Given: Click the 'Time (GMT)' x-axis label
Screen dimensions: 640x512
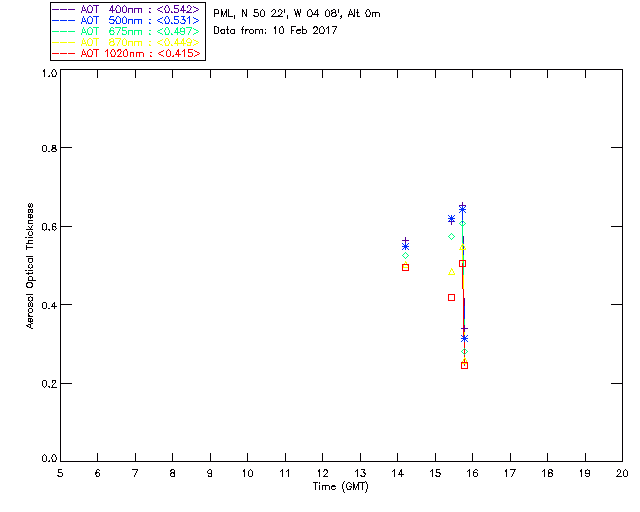Looking at the screenshot, I should click(x=340, y=487).
